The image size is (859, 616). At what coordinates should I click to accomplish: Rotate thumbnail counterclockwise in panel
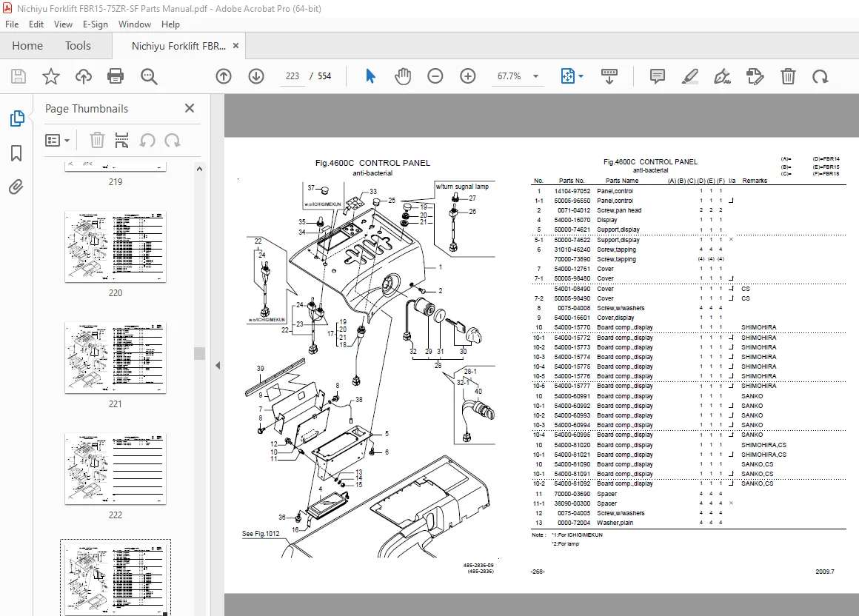click(x=147, y=141)
